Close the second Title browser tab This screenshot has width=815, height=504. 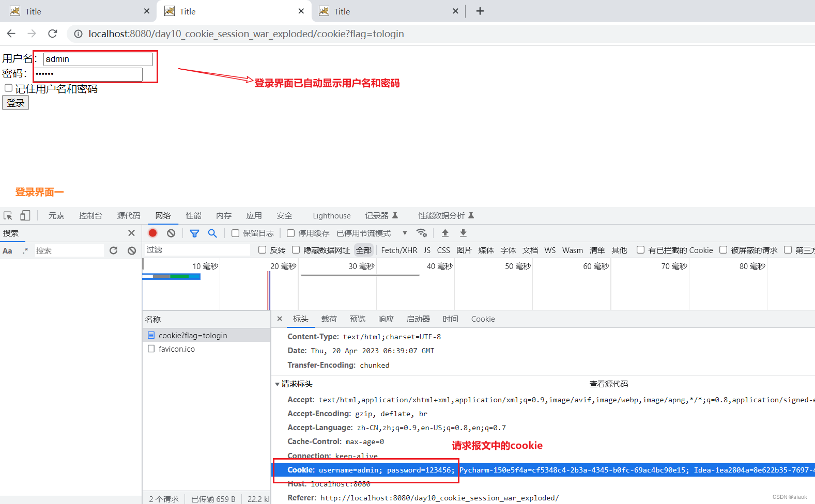(301, 11)
